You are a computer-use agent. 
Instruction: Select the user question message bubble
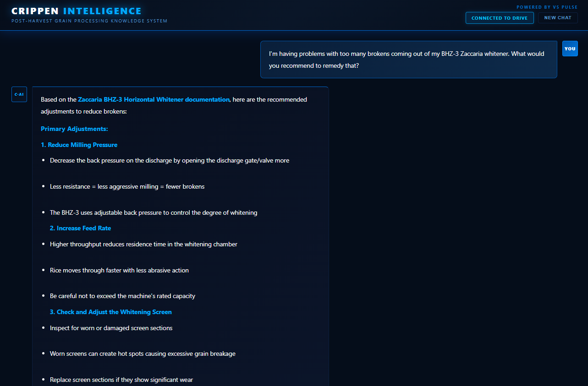pos(409,60)
